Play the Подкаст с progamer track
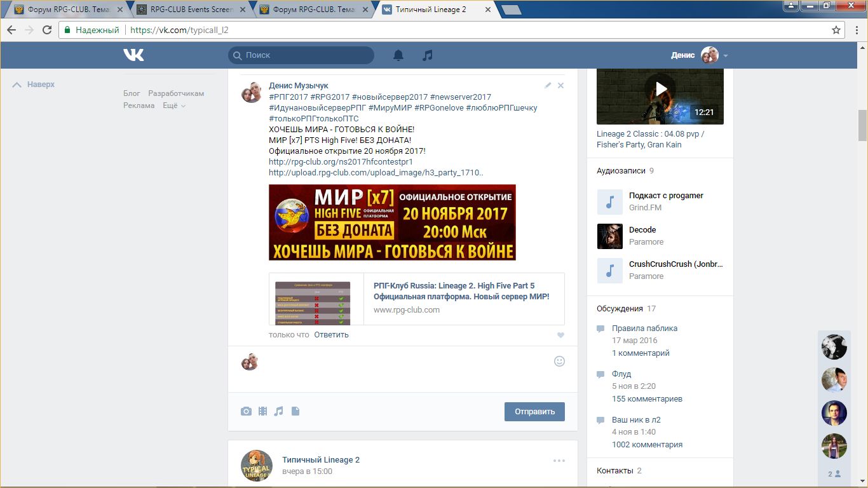 610,202
